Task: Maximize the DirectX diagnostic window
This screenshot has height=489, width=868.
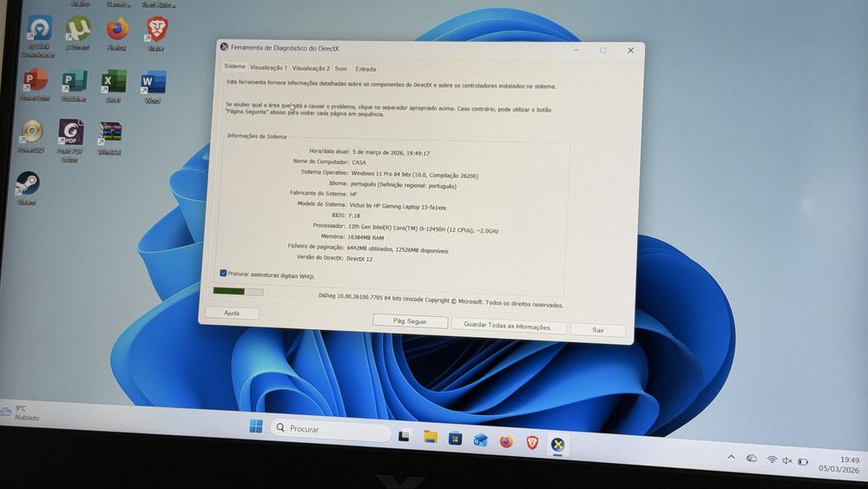Action: pos(603,50)
